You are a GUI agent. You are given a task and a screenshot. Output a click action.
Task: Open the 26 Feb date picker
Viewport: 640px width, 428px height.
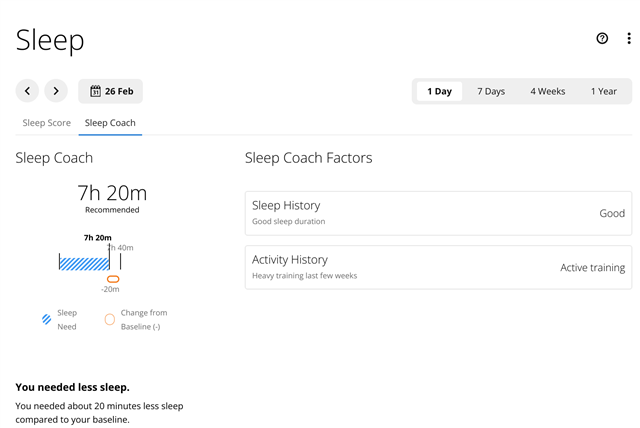[x=111, y=91]
